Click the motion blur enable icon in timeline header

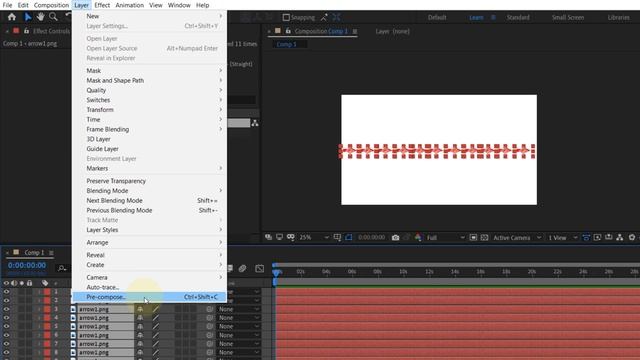tap(242, 268)
